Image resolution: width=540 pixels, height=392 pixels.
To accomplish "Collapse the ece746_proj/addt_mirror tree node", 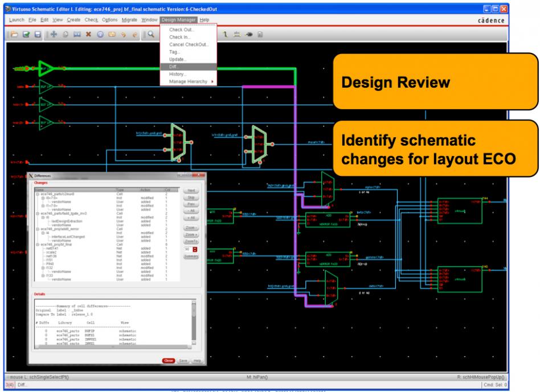I will tap(38, 229).
